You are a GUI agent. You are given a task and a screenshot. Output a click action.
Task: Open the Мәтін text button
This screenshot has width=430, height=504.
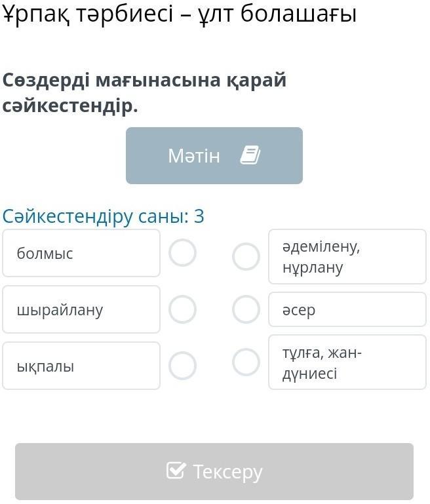pos(214,155)
